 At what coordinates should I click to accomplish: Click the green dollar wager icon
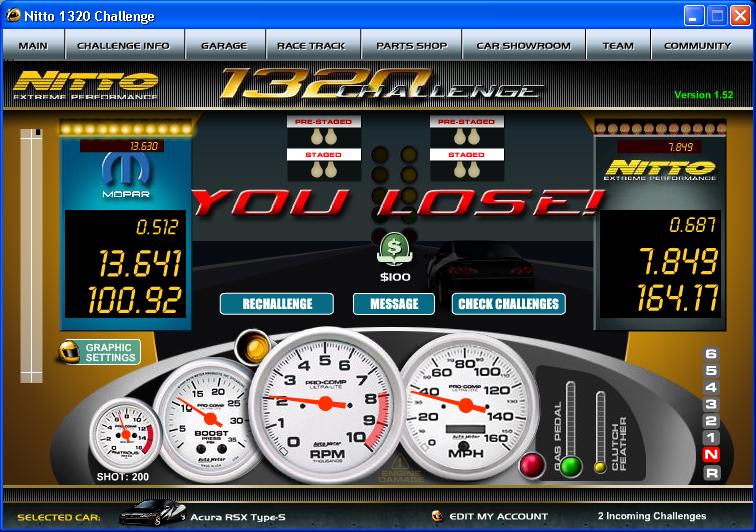[394, 249]
